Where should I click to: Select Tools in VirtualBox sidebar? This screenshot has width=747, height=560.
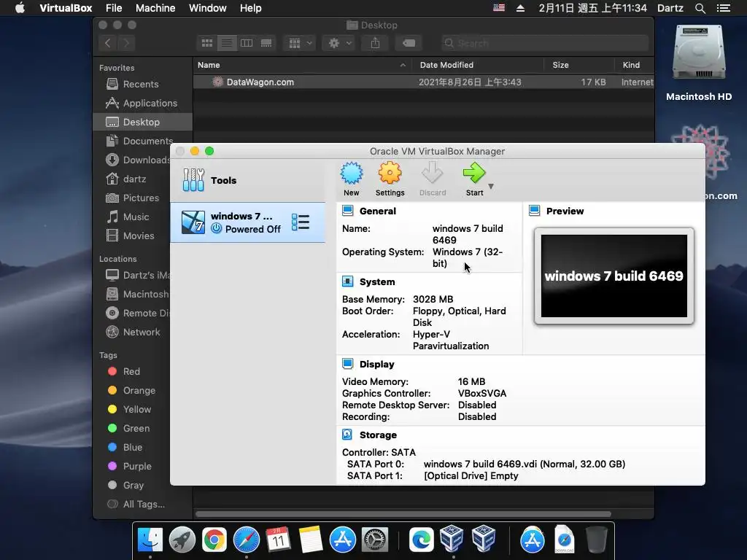point(248,180)
